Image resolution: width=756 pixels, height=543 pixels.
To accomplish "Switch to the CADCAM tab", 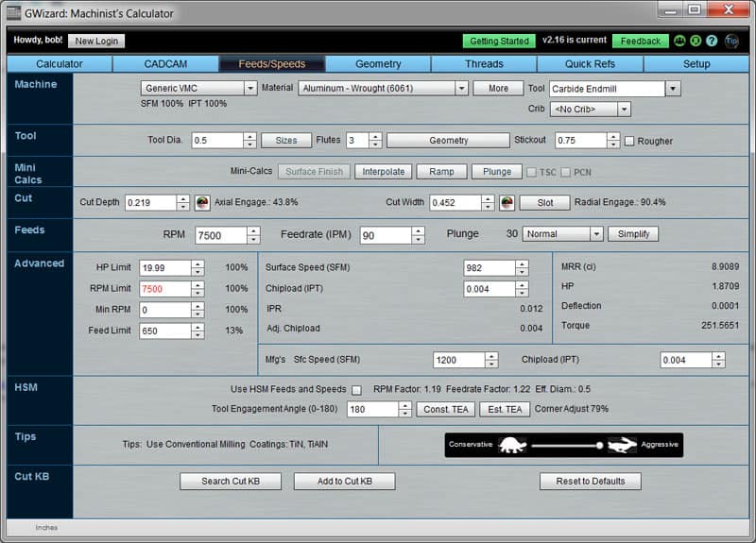I will pos(165,64).
